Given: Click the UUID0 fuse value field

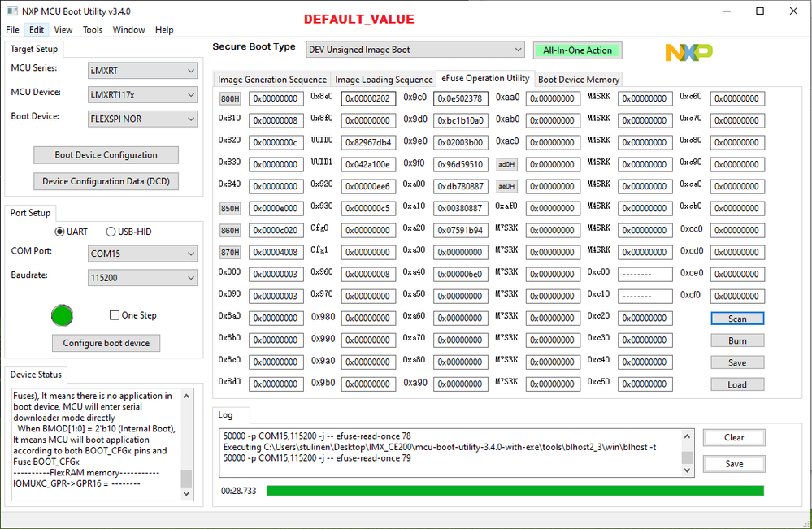Looking at the screenshot, I should point(368,142).
